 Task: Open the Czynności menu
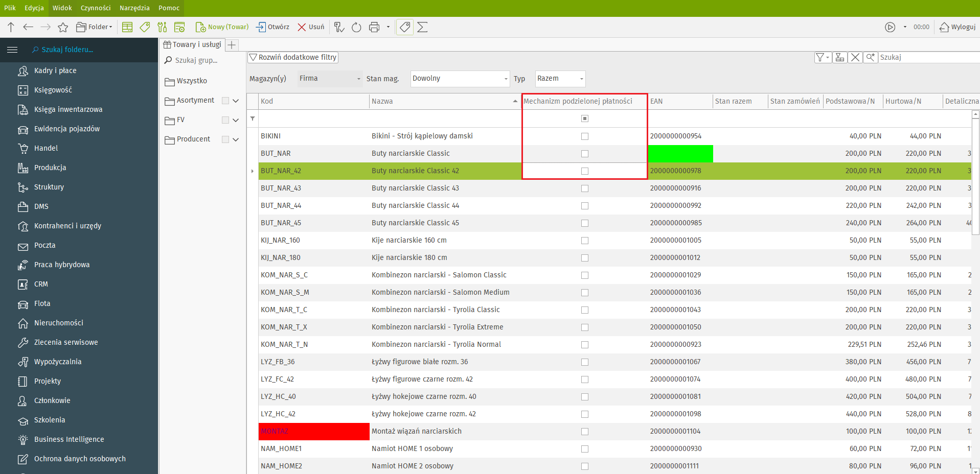(96, 8)
